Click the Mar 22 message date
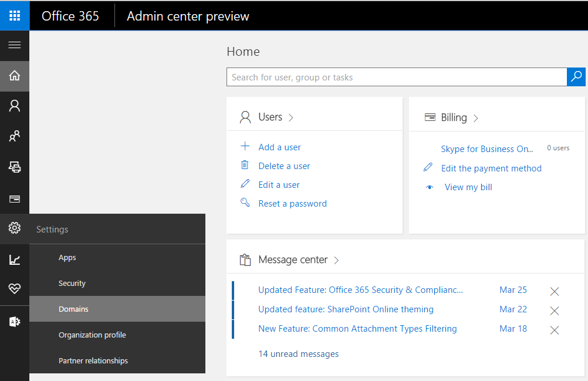Screen dimensions: 588x381 tap(513, 309)
